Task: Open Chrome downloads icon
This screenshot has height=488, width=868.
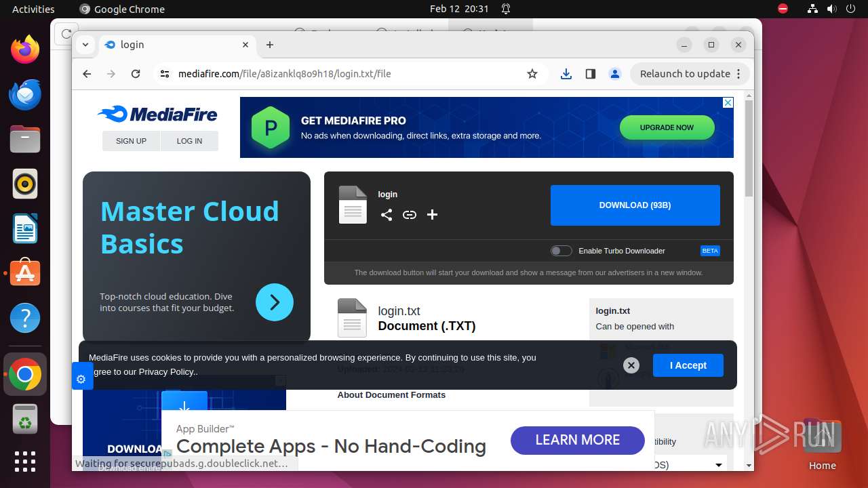Action: tap(566, 74)
